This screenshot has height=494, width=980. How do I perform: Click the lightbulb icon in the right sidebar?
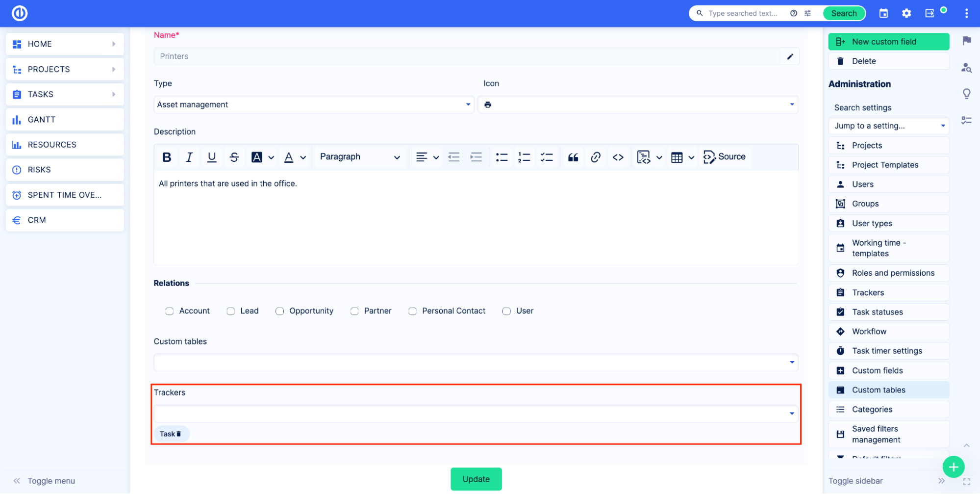pyautogui.click(x=967, y=93)
